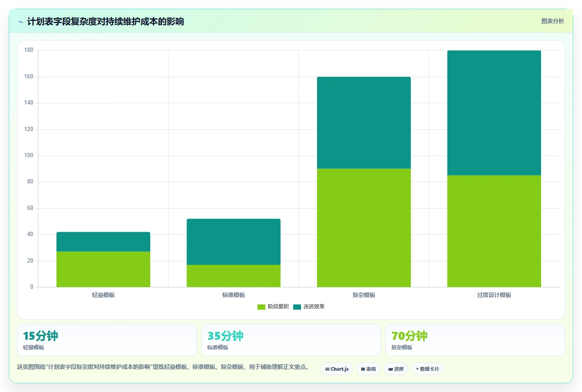Click the green segment of 复杂模板 bar
Viewport: 582px width, 392px height.
point(364,228)
